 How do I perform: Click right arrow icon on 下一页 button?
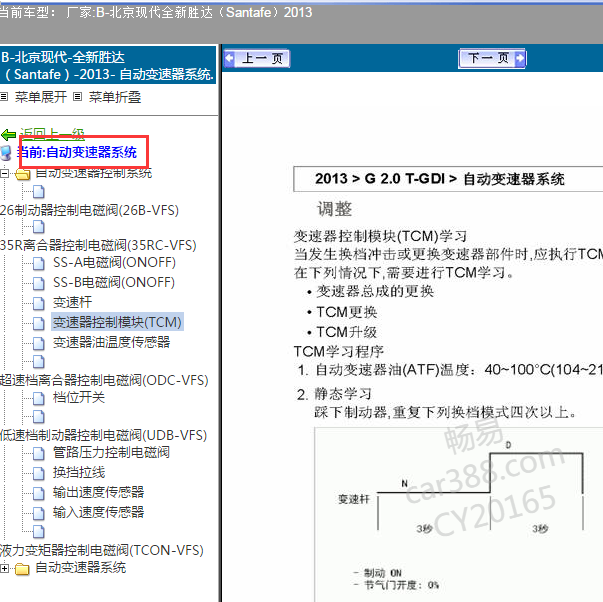click(x=520, y=58)
